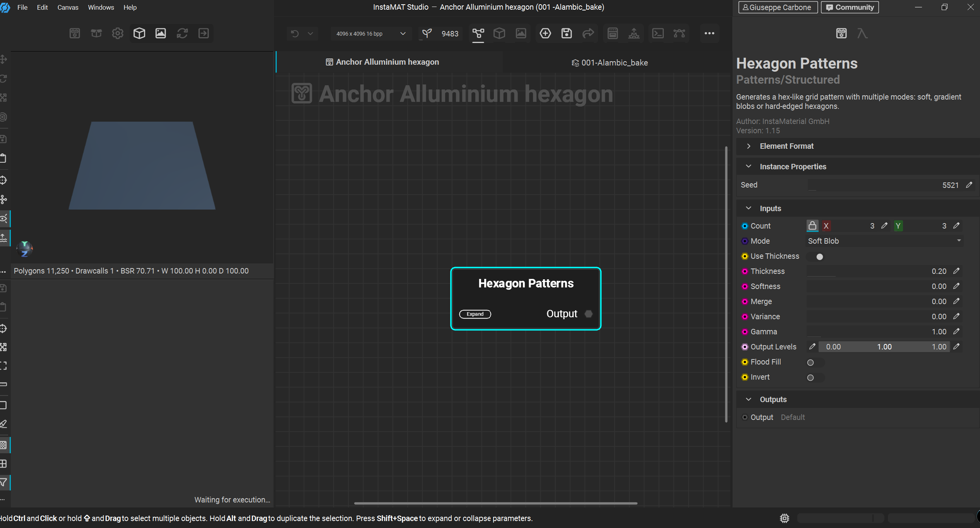Toggle the Use Thickness switch
This screenshot has width=980, height=528.
pos(816,256)
